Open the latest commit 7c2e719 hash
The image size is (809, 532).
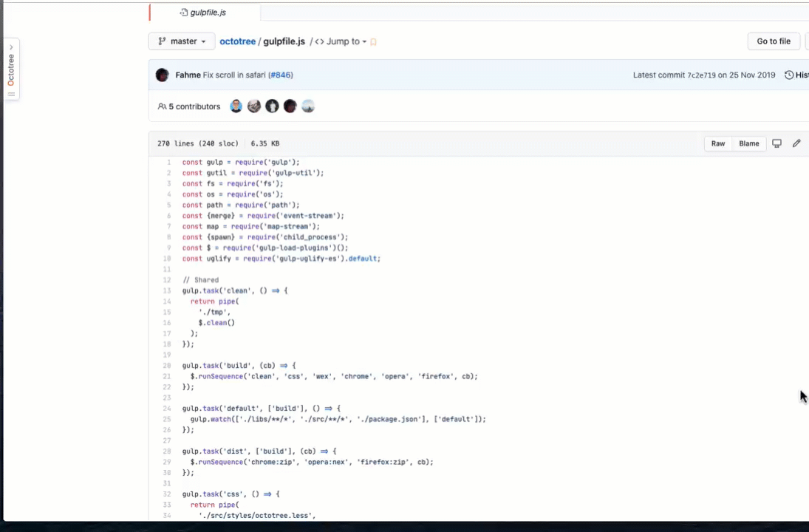[701, 75]
